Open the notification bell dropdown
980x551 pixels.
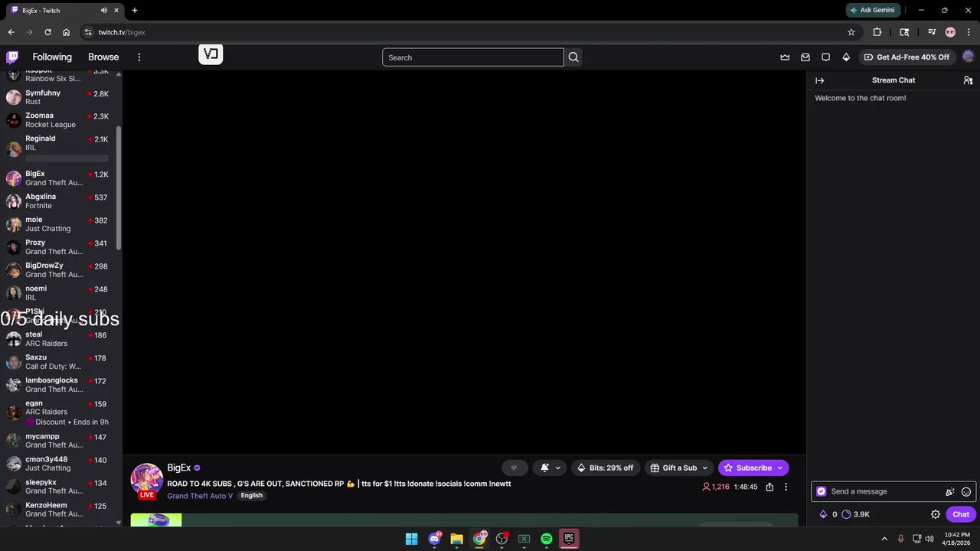click(550, 468)
